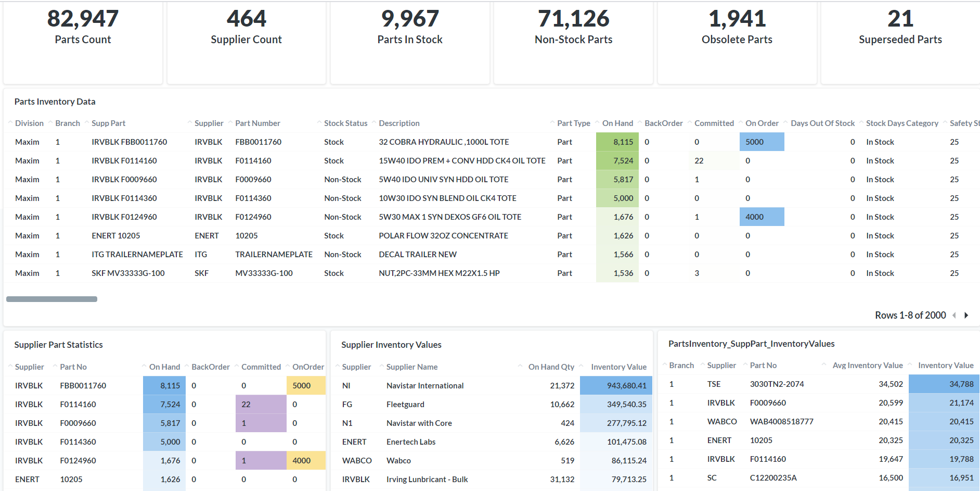Click the yellow 5000 OnOrder cell in Supplier Part Statistics
The height and width of the screenshot is (491, 980).
pos(306,386)
